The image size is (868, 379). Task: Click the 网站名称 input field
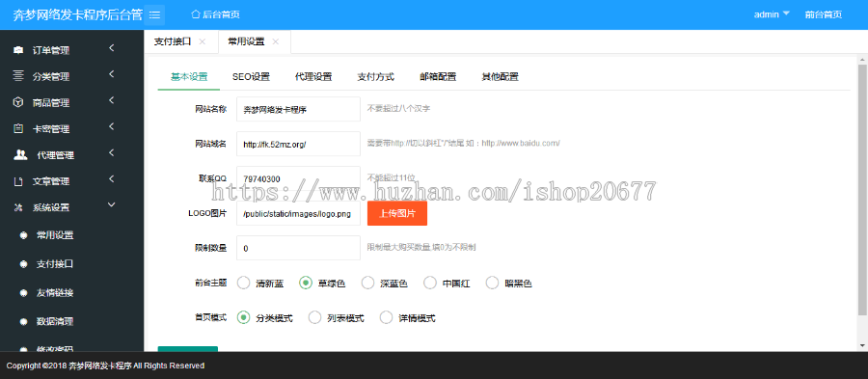298,109
